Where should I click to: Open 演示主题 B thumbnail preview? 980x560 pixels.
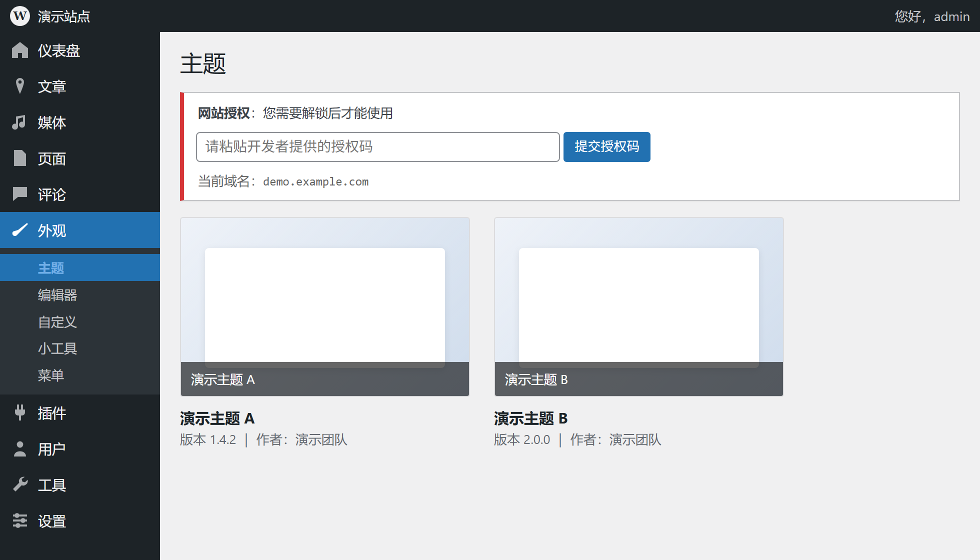(x=639, y=306)
